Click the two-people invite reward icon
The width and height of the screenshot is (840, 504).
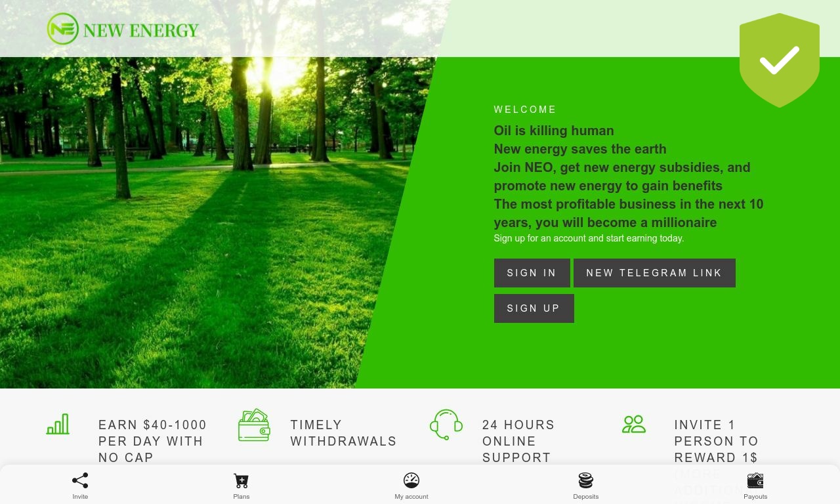point(634,424)
